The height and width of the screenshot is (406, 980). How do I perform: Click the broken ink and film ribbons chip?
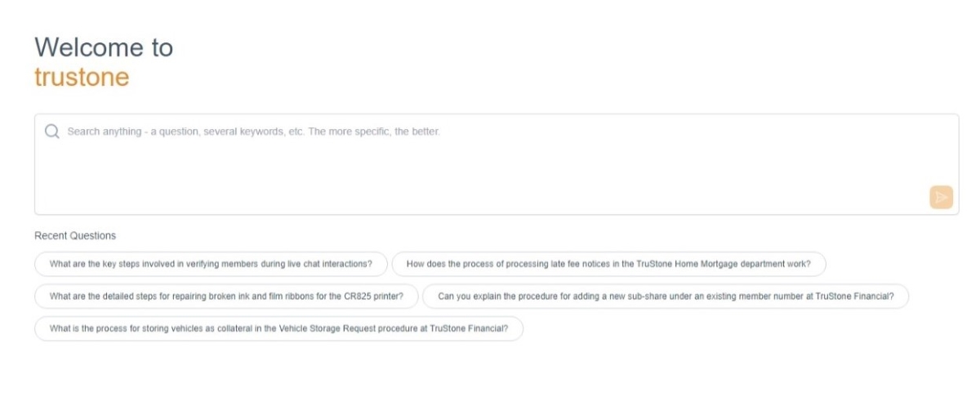[226, 297]
